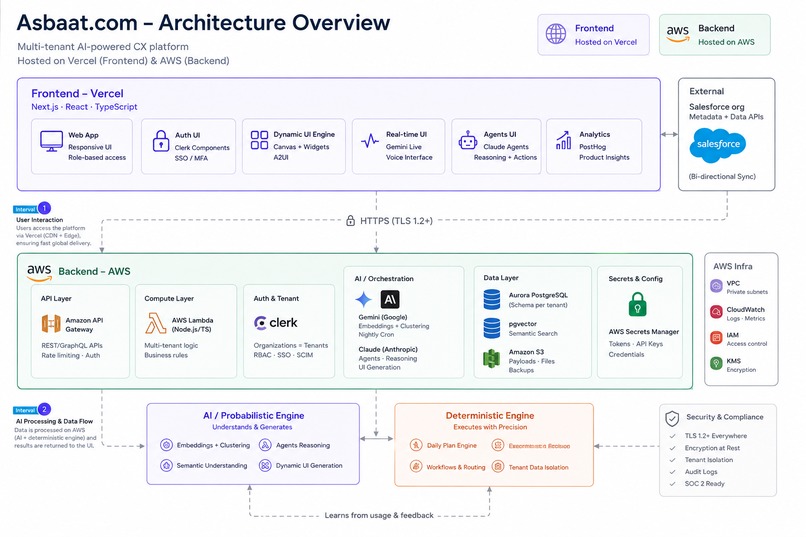Click the Embeddings + Clustering icon
Viewport: 806px width, 537px height.
(166, 445)
